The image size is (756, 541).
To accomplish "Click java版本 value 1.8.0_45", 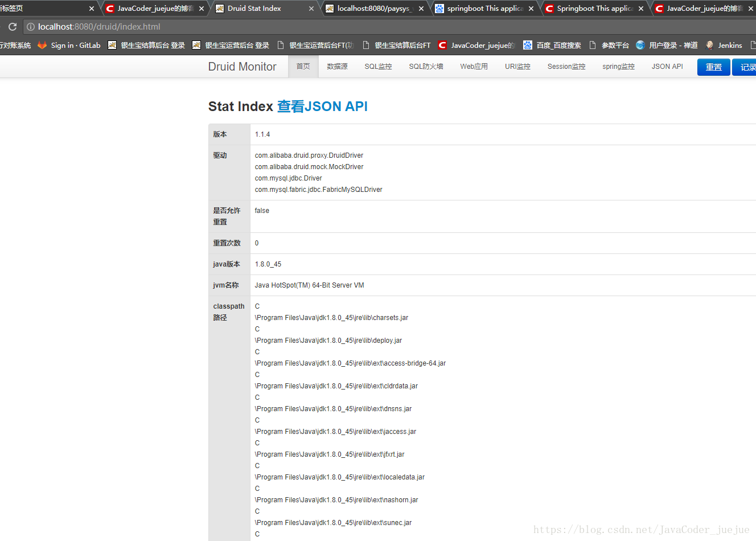I will click(x=268, y=264).
